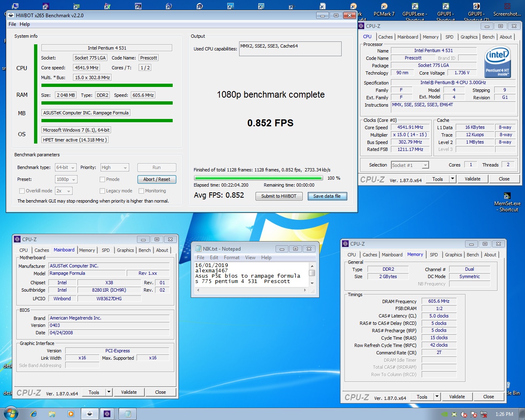
Task: Switch to CPU-Z taskbar button
Action: click(x=107, y=414)
